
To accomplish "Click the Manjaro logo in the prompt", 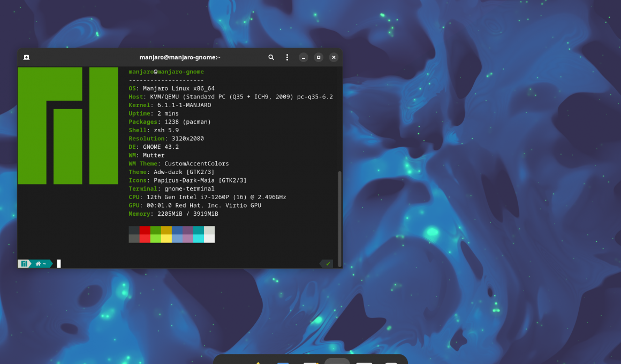I will click(x=24, y=264).
